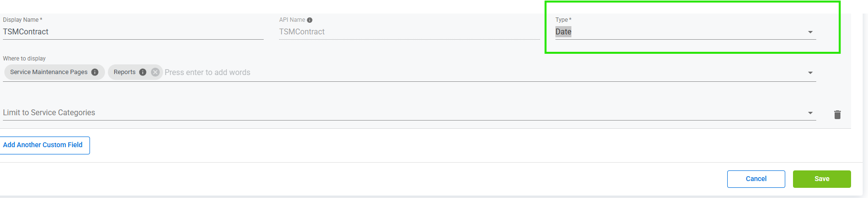Screen dimensions: 868x198
Task: Click Add Another Custom Field button
Action: pyautogui.click(x=43, y=145)
